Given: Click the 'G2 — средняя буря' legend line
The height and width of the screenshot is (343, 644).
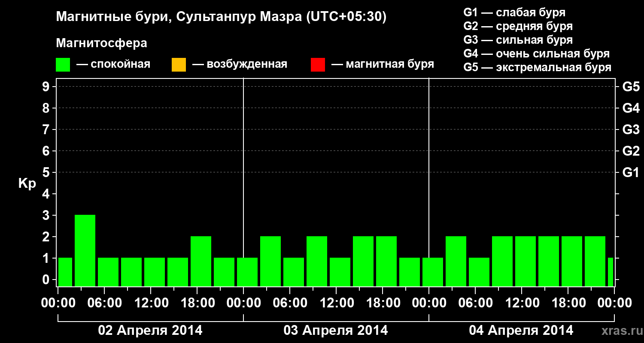Looking at the screenshot, I should click(518, 26).
